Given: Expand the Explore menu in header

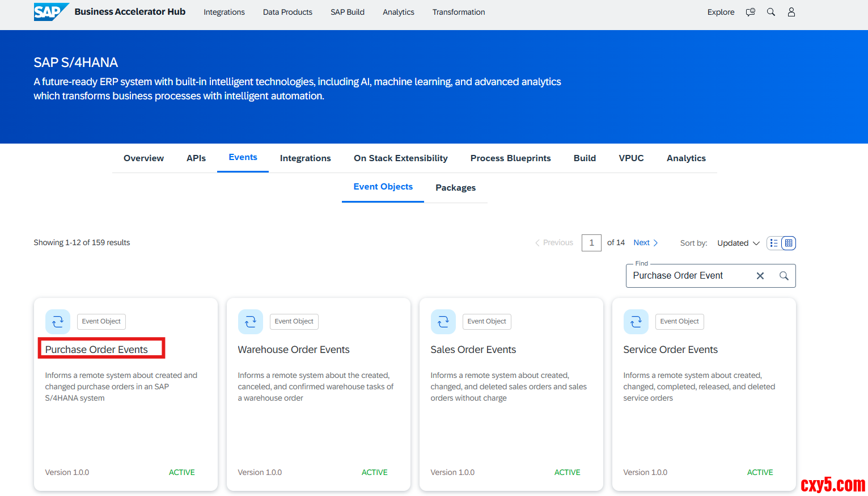Looking at the screenshot, I should coord(721,12).
